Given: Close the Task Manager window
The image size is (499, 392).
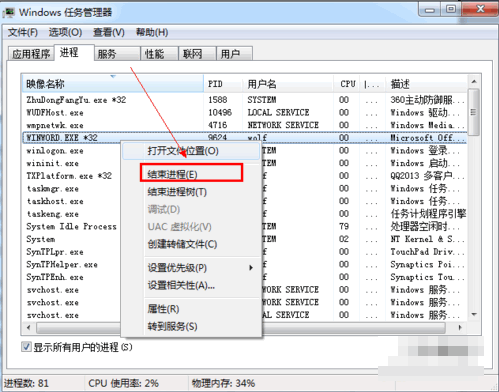Looking at the screenshot, I should pyautogui.click(x=480, y=9).
